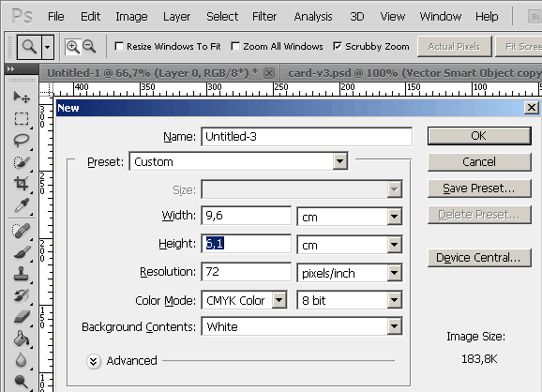Open the Preset dropdown showing Custom
542x392 pixels.
238,161
